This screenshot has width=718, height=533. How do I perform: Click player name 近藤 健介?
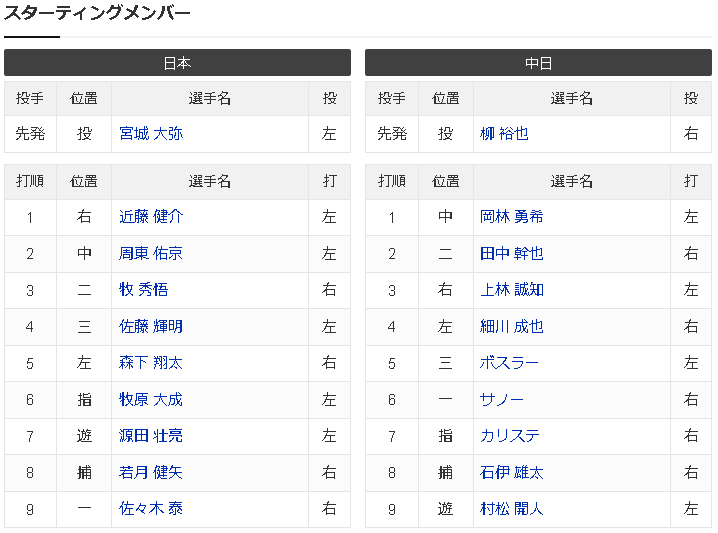151,217
